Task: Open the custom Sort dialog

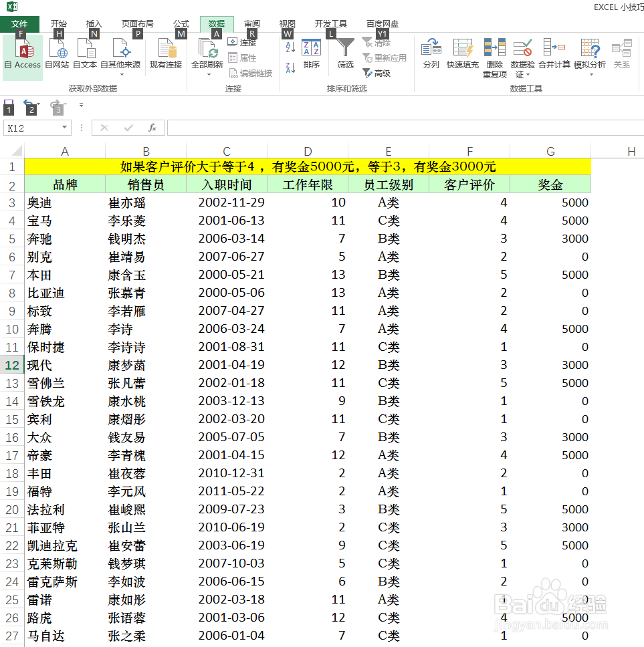Action: [x=311, y=53]
